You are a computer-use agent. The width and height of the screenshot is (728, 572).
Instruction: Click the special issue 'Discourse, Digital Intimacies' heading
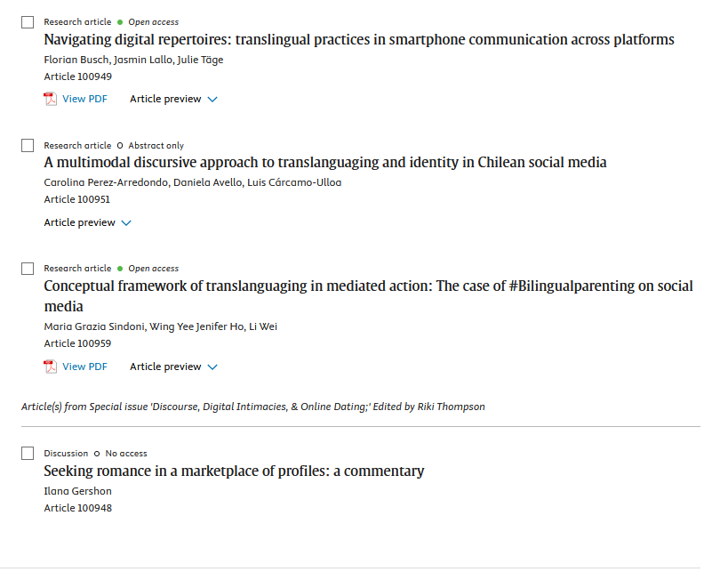pos(253,407)
